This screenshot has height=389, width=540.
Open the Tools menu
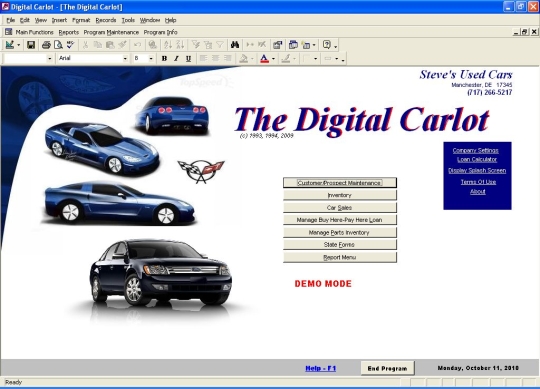128,20
